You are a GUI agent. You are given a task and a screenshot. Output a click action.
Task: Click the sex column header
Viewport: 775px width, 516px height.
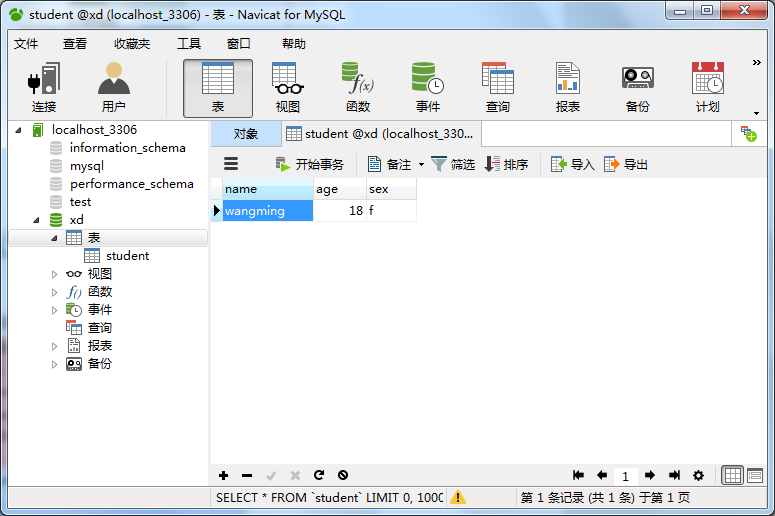(391, 189)
